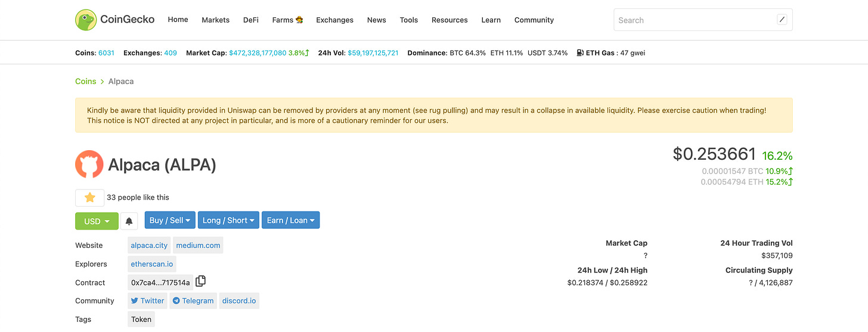868x332 pixels.
Task: Click the price alert bell icon
Action: [x=129, y=221]
